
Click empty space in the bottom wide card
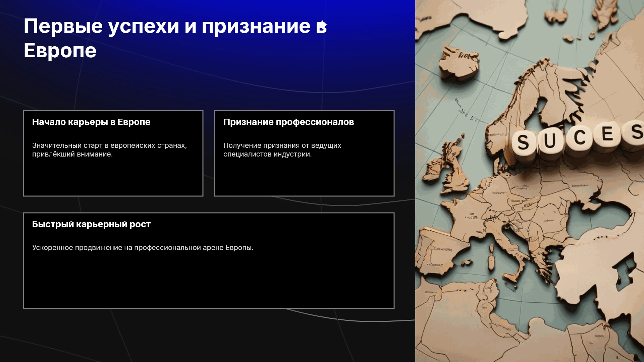(x=209, y=282)
